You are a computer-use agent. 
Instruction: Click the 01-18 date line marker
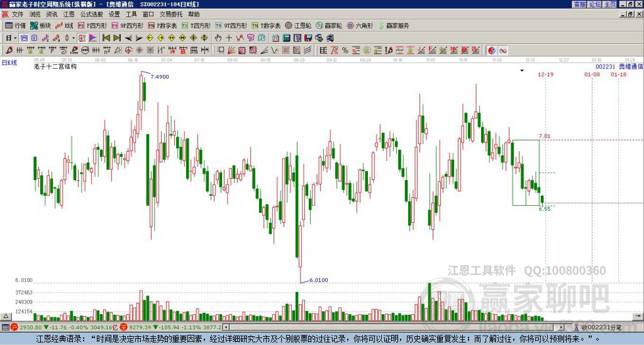(x=619, y=74)
